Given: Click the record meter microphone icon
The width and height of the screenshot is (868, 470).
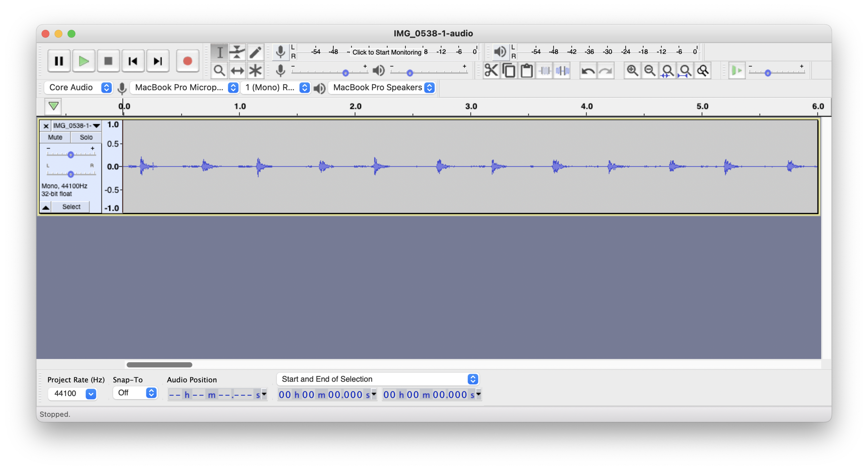Looking at the screenshot, I should click(x=280, y=52).
